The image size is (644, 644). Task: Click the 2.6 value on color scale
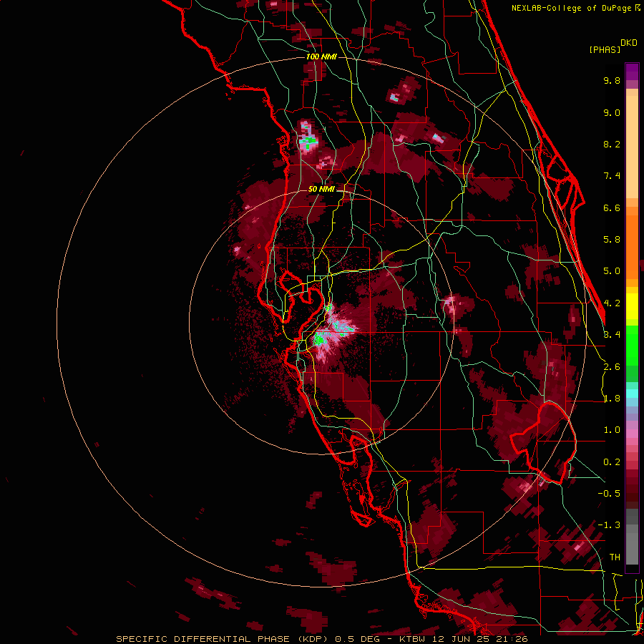coord(612,367)
